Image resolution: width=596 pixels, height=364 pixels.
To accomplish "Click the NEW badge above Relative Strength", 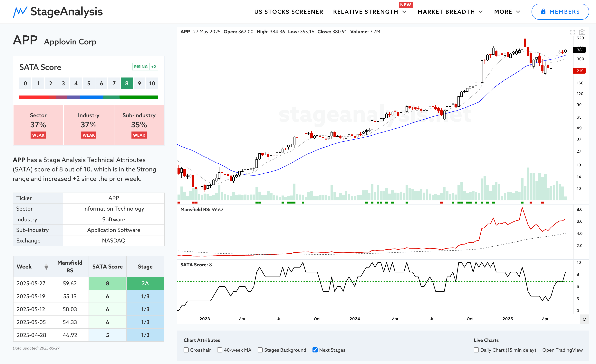I will (405, 5).
